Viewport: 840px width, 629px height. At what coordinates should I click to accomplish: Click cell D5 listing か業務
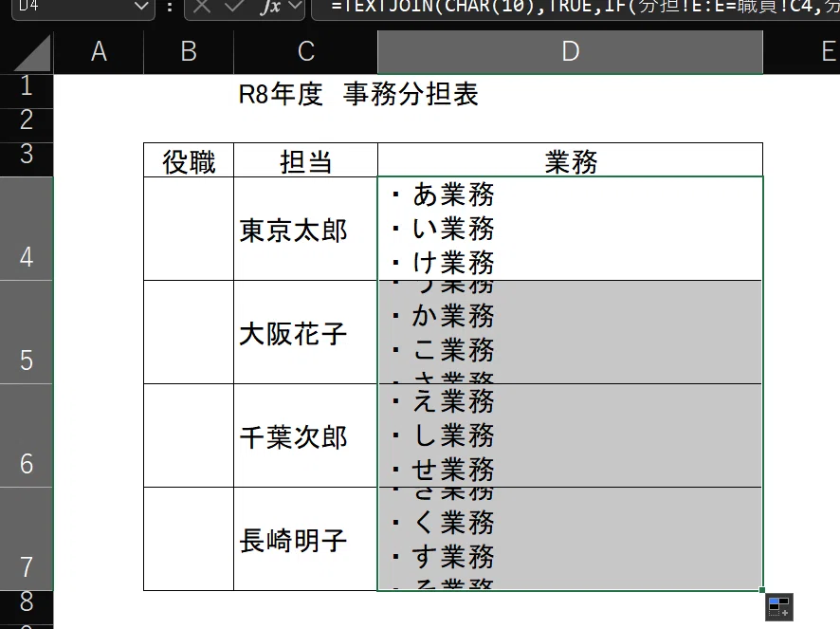click(x=571, y=332)
